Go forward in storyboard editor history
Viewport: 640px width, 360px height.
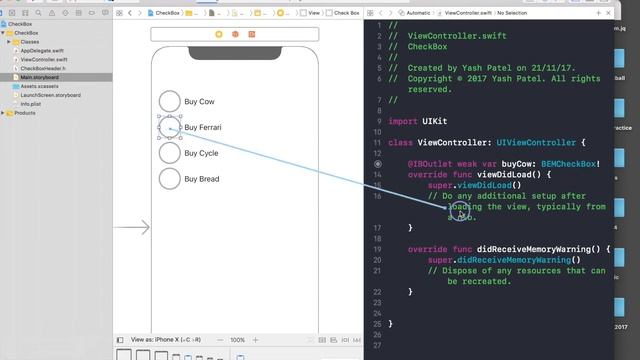[140, 13]
